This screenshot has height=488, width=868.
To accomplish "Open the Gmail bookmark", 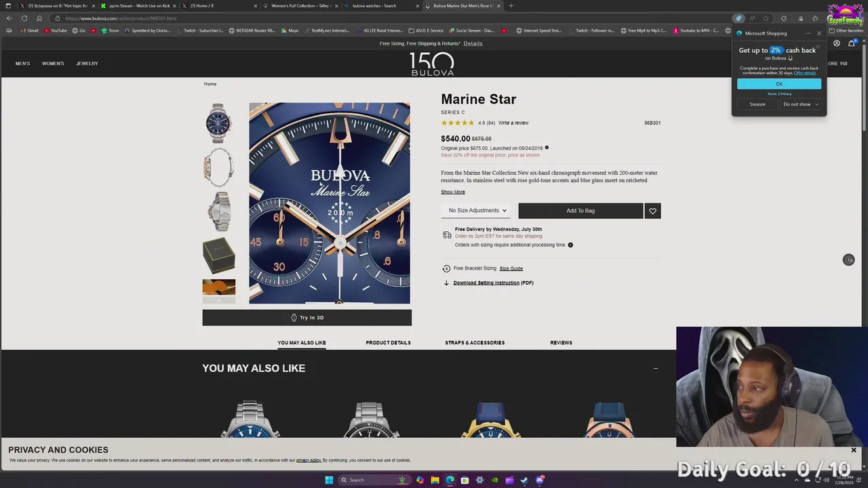I will coord(29,30).
